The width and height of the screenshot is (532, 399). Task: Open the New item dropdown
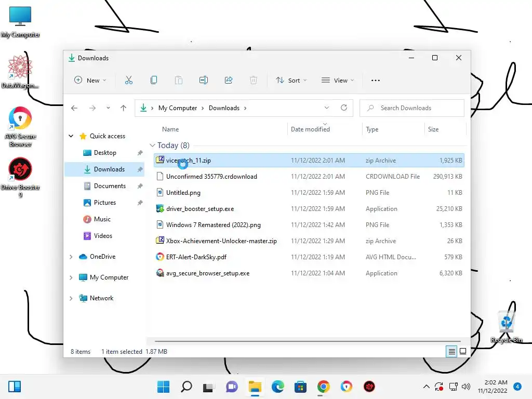click(90, 81)
